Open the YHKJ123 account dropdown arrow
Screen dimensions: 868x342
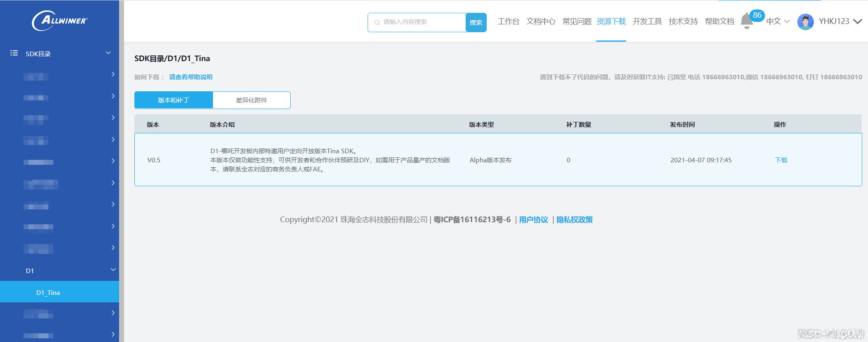(x=858, y=21)
